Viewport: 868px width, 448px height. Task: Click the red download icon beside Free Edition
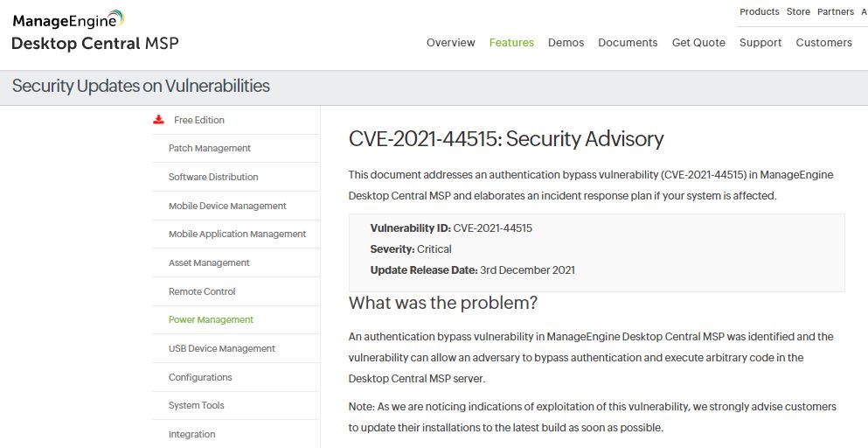coord(159,119)
